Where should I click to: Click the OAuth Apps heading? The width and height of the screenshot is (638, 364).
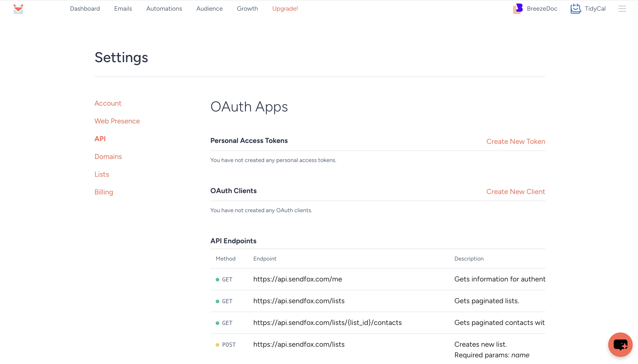(249, 107)
